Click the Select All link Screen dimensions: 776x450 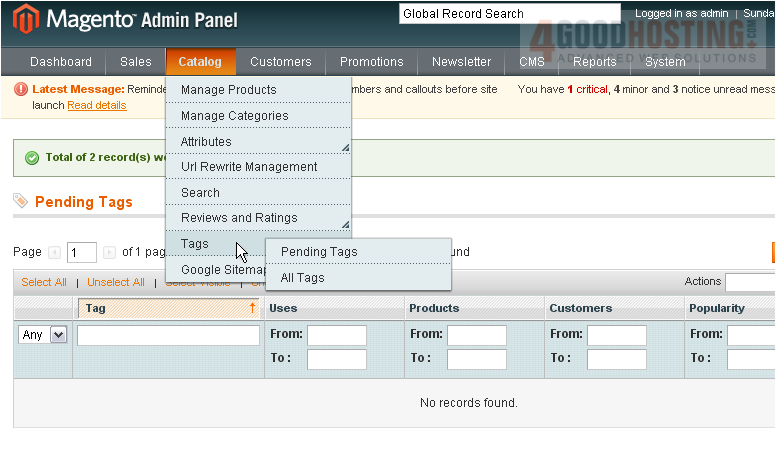(x=44, y=282)
